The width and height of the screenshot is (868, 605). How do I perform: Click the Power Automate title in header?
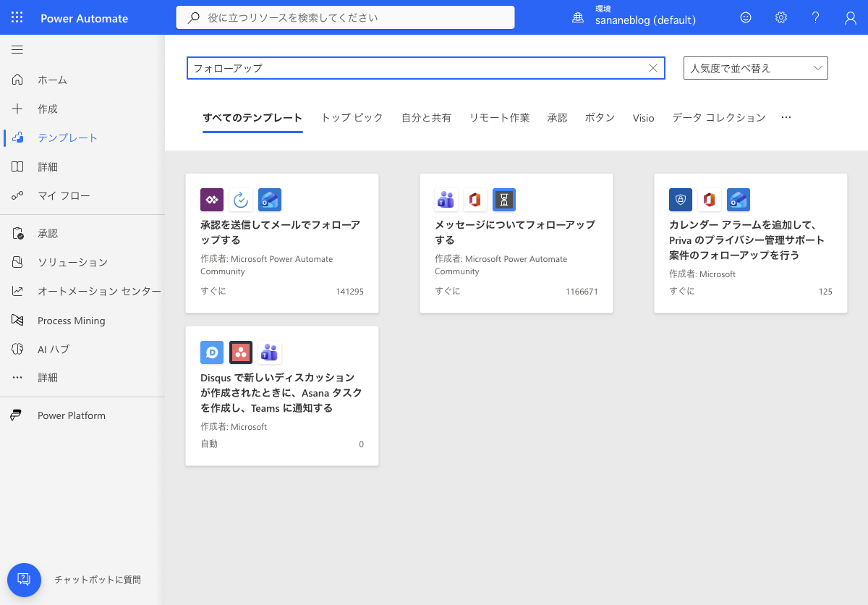coord(84,18)
